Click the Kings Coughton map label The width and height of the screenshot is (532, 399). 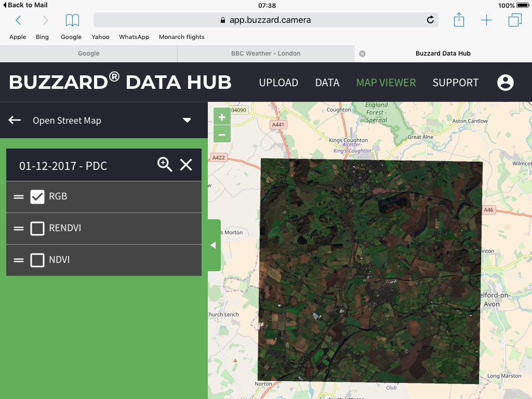[348, 140]
